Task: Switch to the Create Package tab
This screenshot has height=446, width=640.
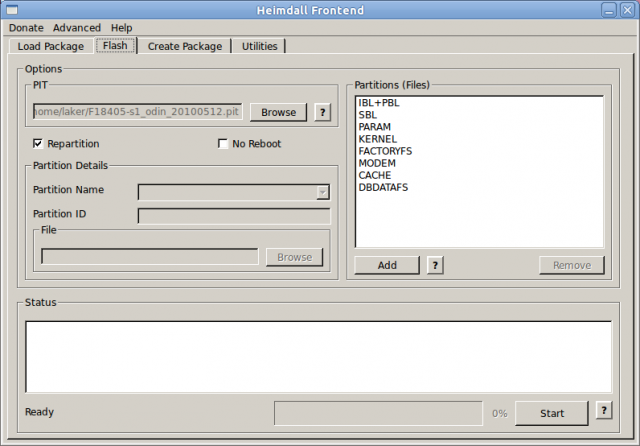Action: (x=185, y=46)
